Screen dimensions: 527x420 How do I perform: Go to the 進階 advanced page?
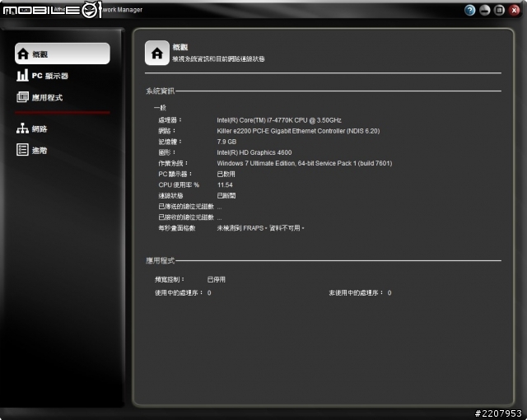(40, 150)
